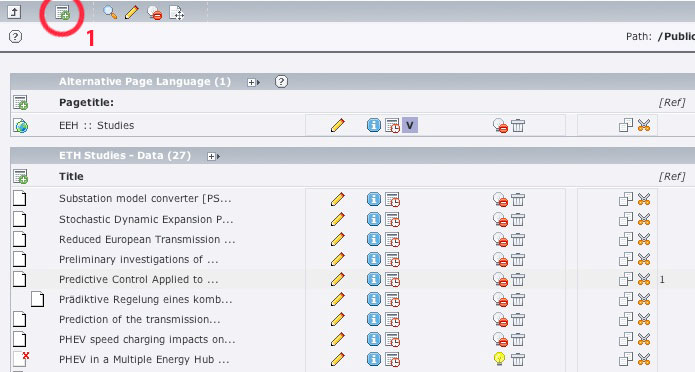Open help icon beside Alternative Page Language
Image resolution: width=695 pixels, height=372 pixels.
pyautogui.click(x=281, y=82)
